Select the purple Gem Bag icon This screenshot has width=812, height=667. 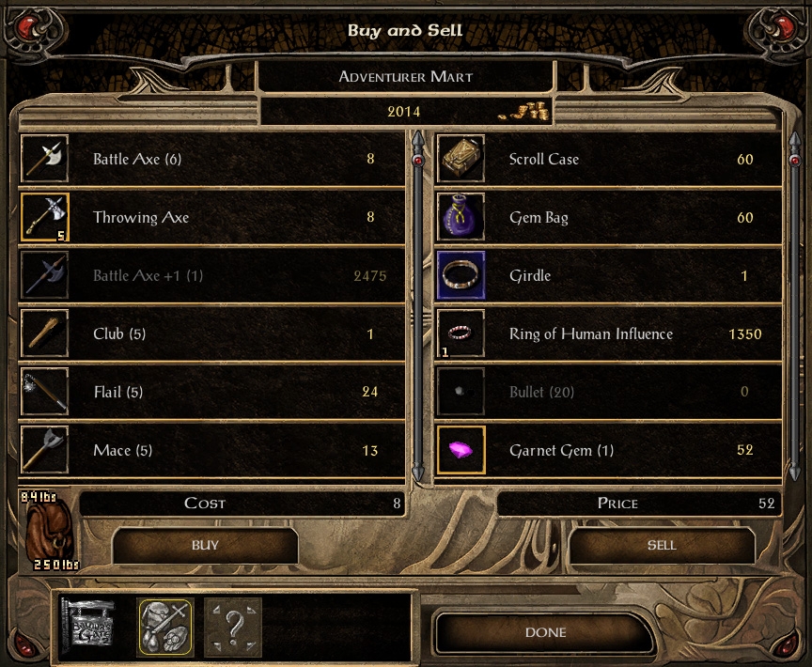pyautogui.click(x=461, y=217)
